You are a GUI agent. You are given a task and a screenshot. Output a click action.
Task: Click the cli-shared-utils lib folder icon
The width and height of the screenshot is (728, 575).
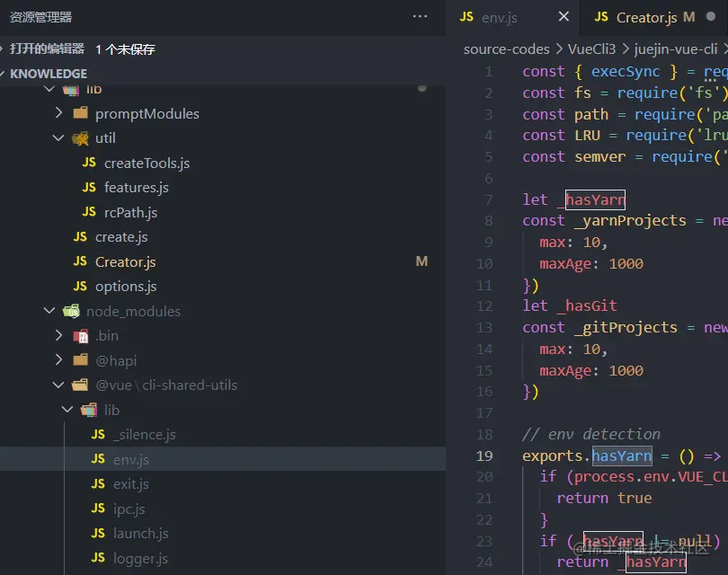pos(89,410)
